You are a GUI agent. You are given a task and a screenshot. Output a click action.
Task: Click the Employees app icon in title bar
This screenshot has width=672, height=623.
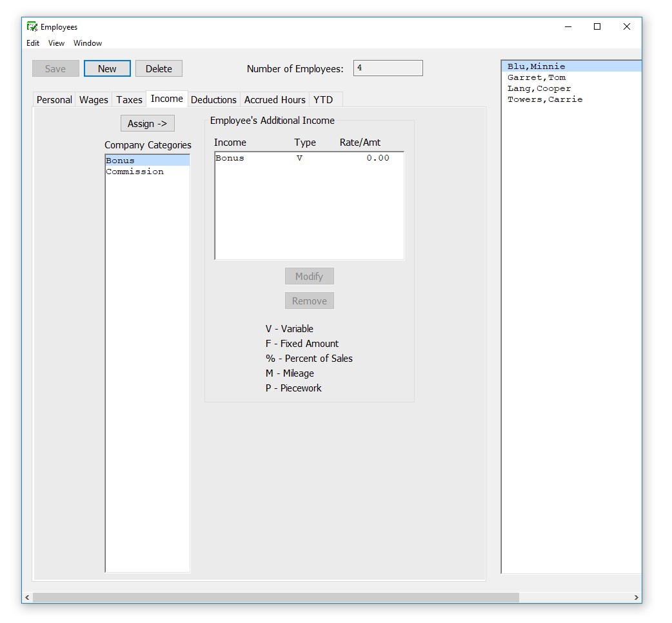pos(32,27)
